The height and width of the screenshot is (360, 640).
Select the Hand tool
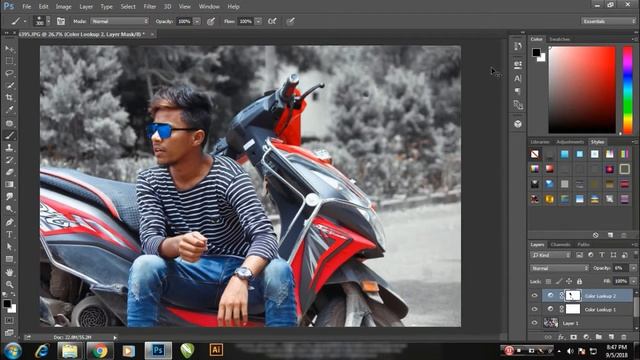coord(9,272)
